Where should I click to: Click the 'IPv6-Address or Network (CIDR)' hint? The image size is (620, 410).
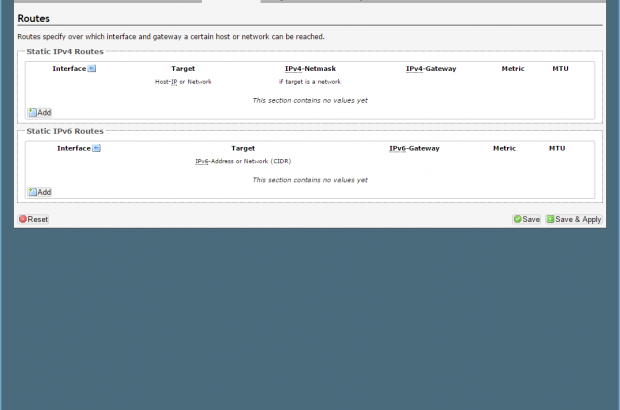(243, 160)
